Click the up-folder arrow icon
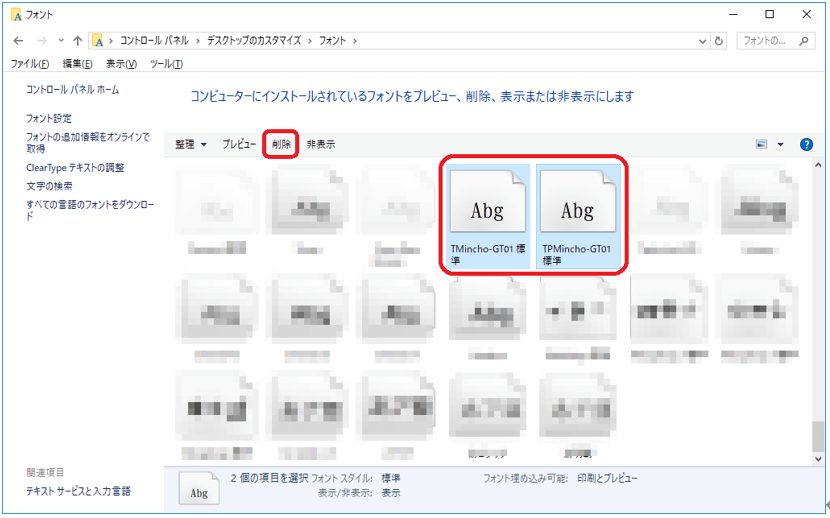Viewport: 830px width, 518px height. click(x=78, y=41)
